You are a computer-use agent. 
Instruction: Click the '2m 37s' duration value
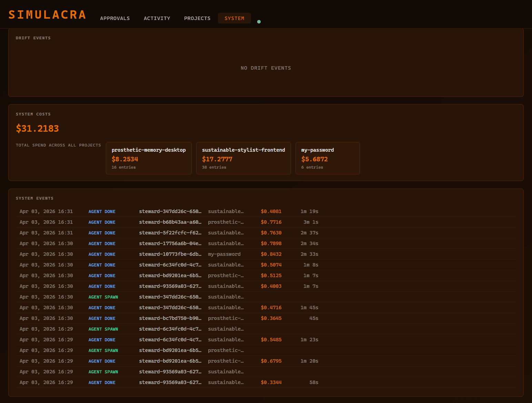click(x=309, y=233)
